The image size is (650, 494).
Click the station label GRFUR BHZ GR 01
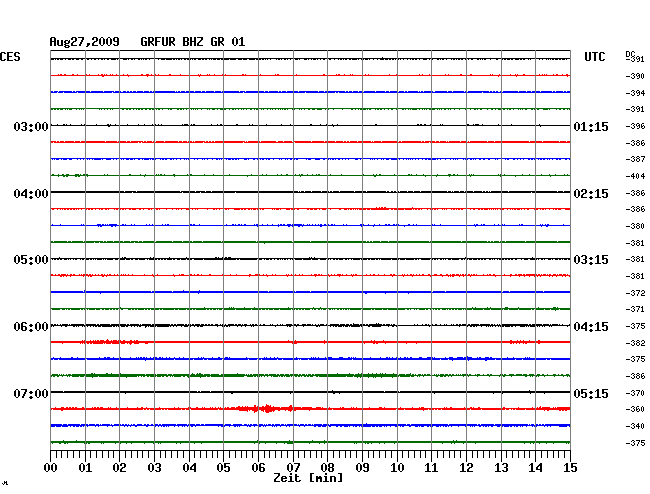click(193, 42)
